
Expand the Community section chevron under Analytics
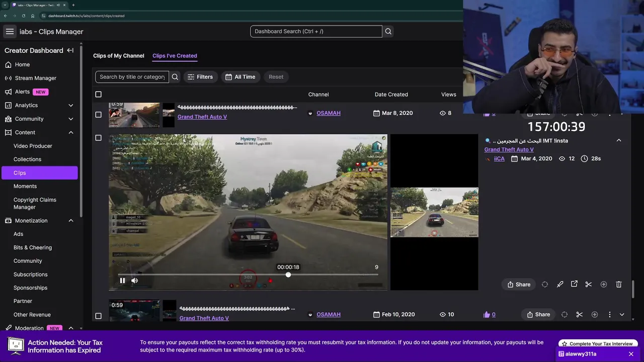click(70, 119)
